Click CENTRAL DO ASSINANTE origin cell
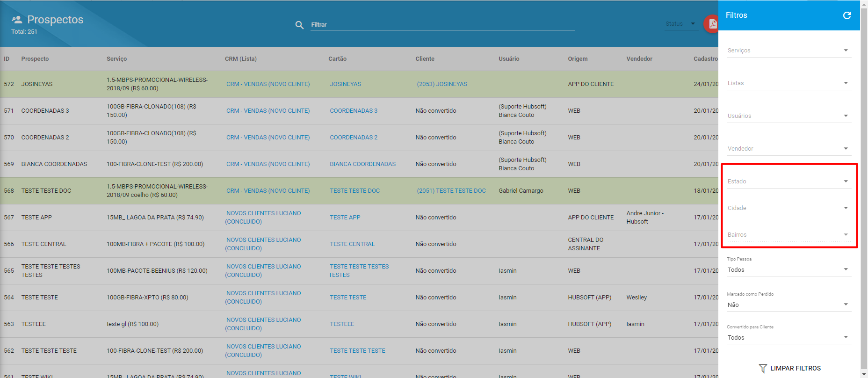Viewport: 868px width, 378px height. tap(586, 244)
